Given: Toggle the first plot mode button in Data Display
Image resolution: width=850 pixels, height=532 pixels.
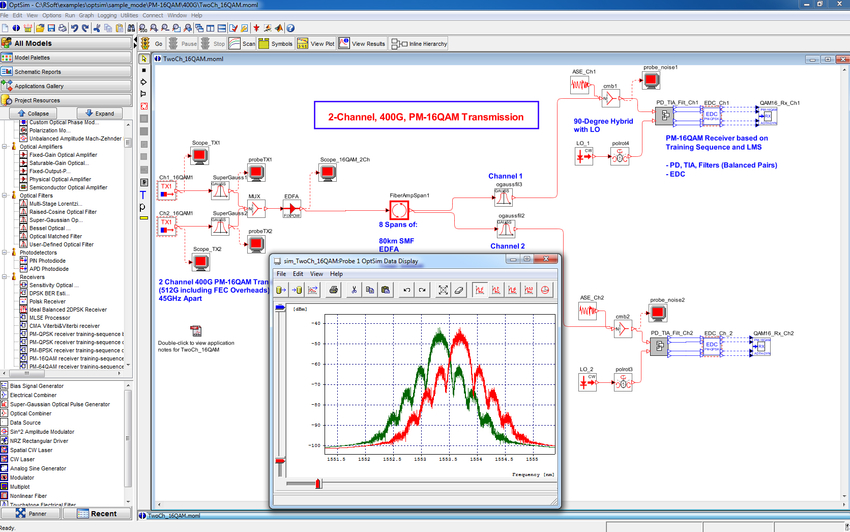Looking at the screenshot, I should 481,289.
